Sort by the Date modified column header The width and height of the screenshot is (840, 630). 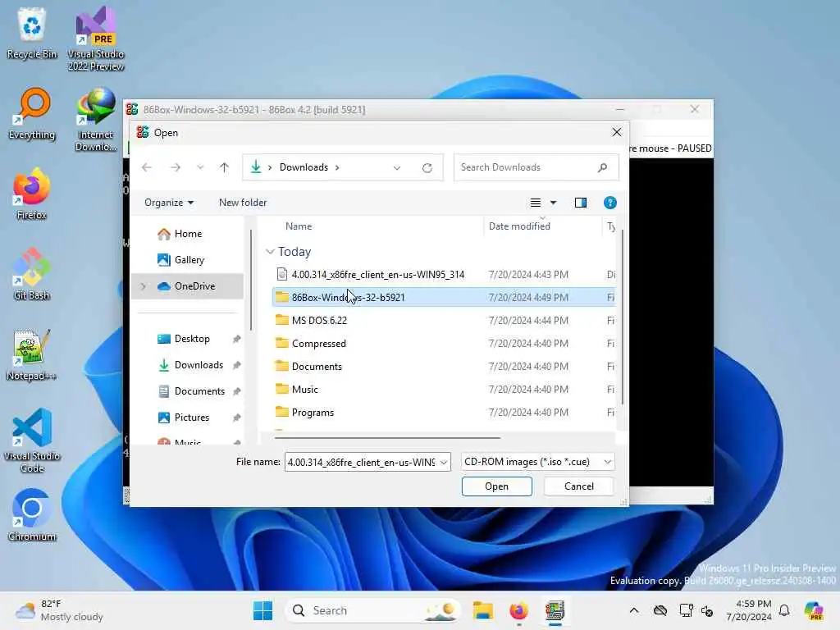tap(542, 226)
